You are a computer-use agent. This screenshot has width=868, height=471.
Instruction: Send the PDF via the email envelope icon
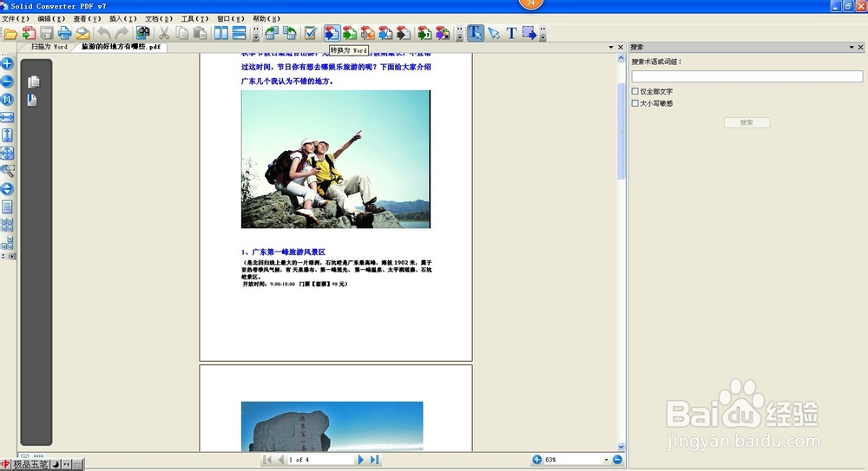[82, 34]
